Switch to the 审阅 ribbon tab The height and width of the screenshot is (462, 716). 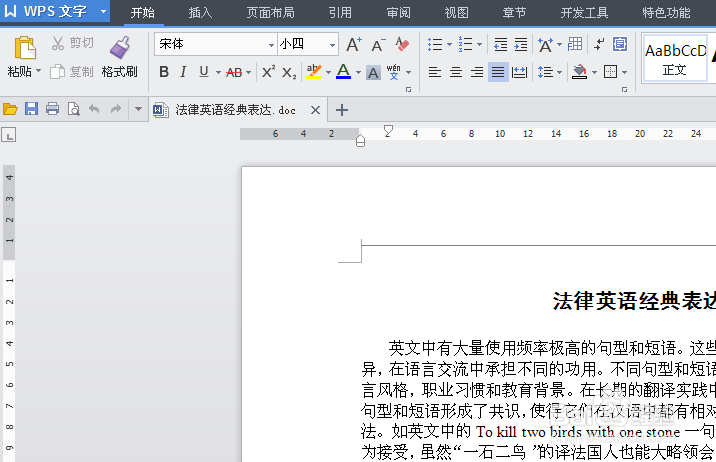[399, 12]
